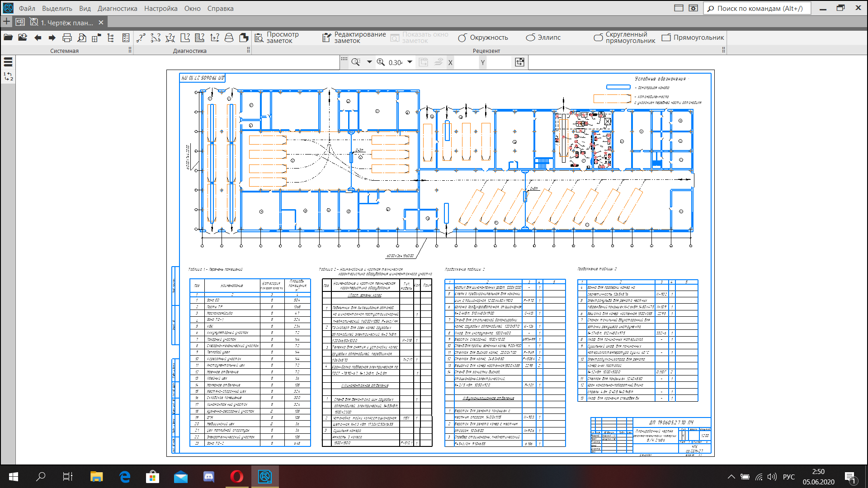
Task: Click the hamburger panel icon at left
Action: (8, 62)
